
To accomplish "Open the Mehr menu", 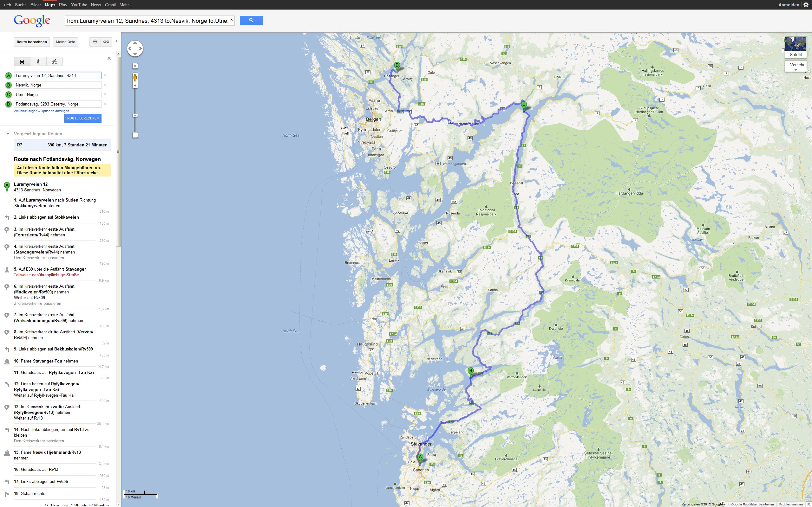I will [x=126, y=5].
